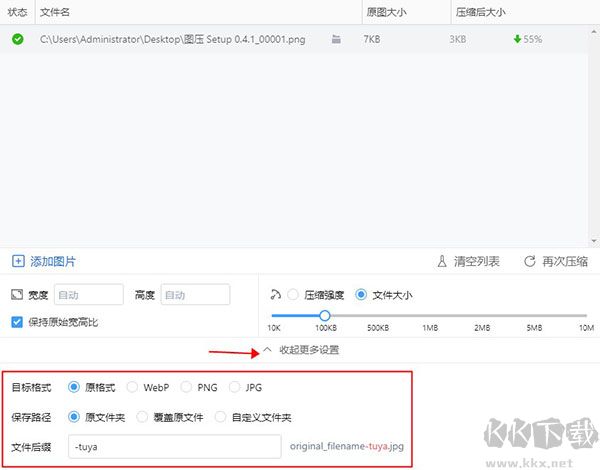
Task: Click the 1MB mark on size slider
Action: [x=430, y=316]
